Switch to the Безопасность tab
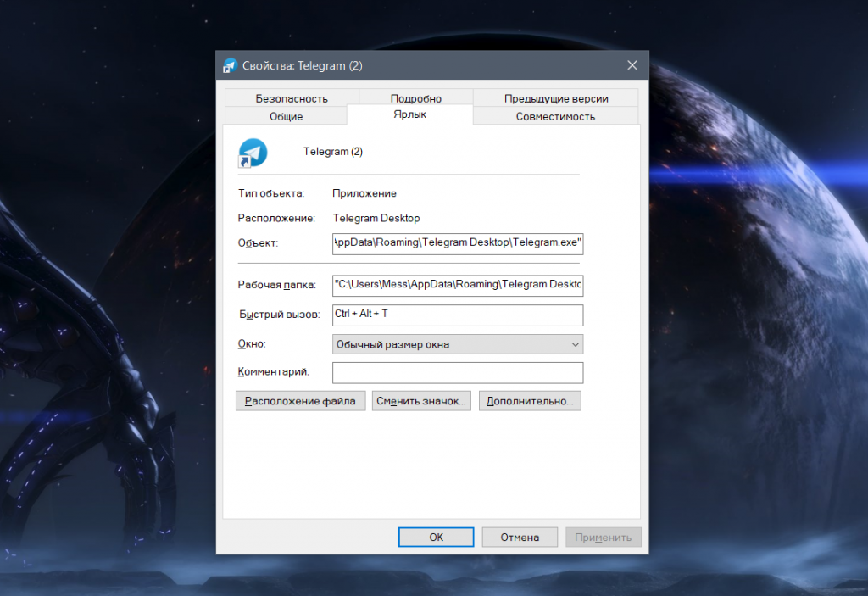The image size is (868, 596). click(x=291, y=98)
